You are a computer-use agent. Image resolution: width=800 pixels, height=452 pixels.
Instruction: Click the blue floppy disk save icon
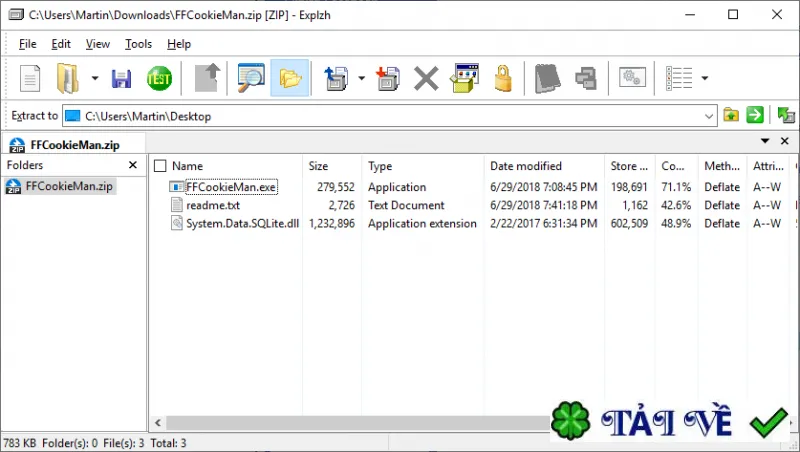pos(121,79)
